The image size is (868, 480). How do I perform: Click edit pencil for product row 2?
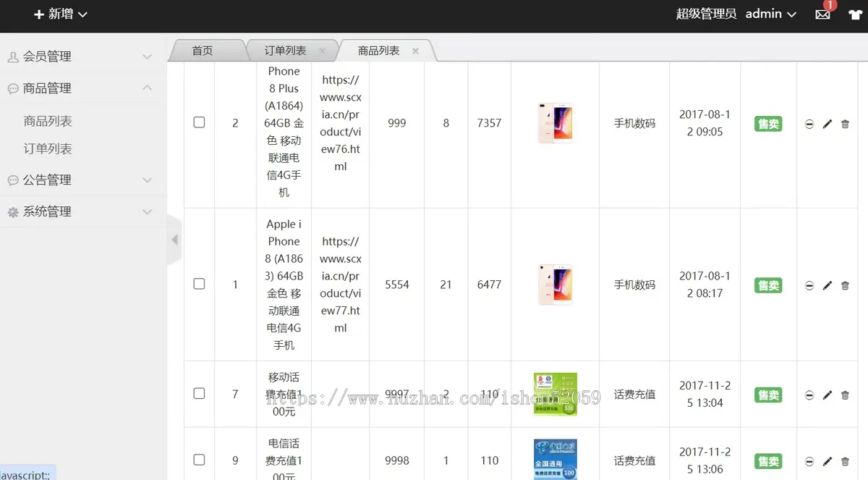click(x=827, y=124)
